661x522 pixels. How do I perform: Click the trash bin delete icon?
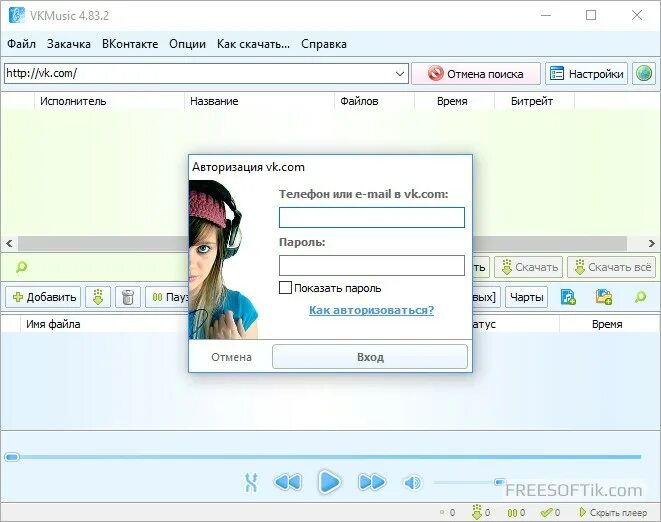128,297
